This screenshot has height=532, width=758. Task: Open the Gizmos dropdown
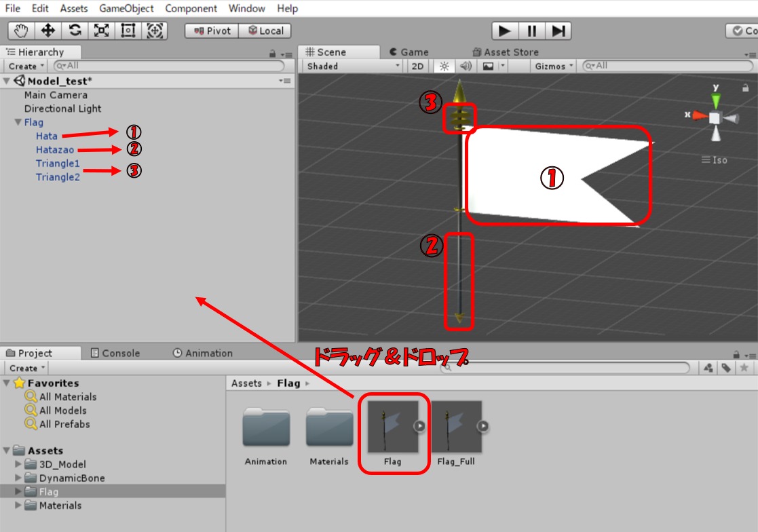tap(554, 66)
